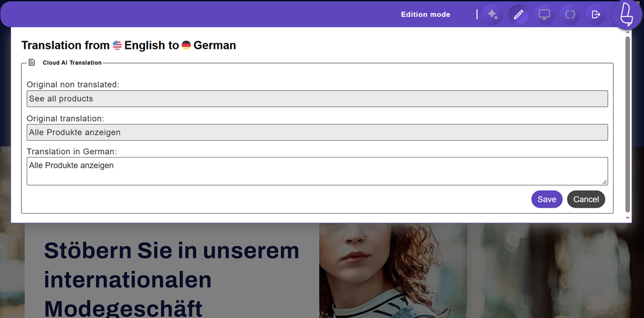Click the Original non translated field
Viewport: 644px width, 318px height.
pyautogui.click(x=317, y=98)
